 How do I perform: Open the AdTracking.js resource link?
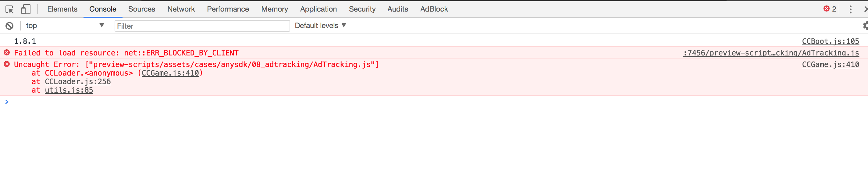coord(771,53)
